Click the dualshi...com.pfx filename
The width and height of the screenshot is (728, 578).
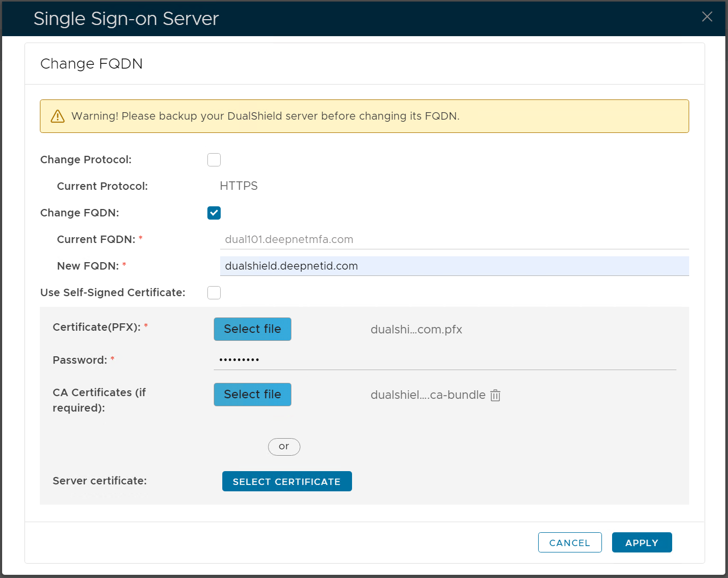(416, 330)
